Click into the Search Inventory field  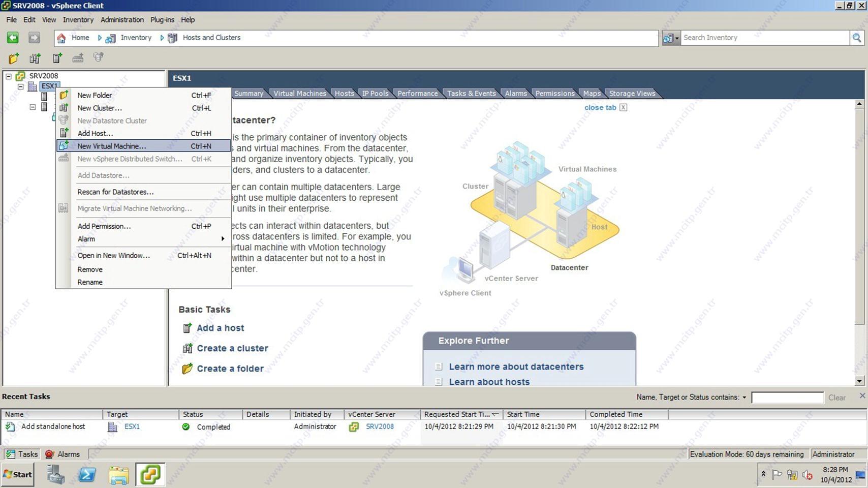pyautogui.click(x=765, y=38)
